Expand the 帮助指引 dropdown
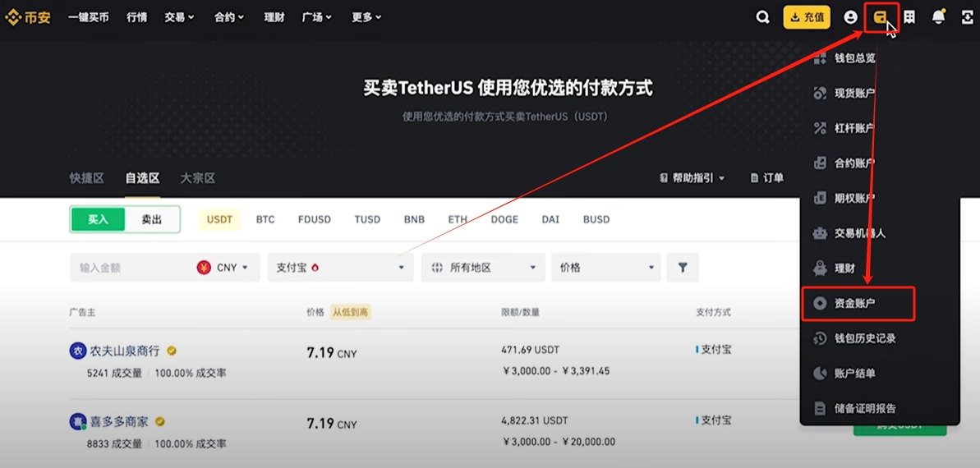Image resolution: width=980 pixels, height=468 pixels. [x=692, y=178]
